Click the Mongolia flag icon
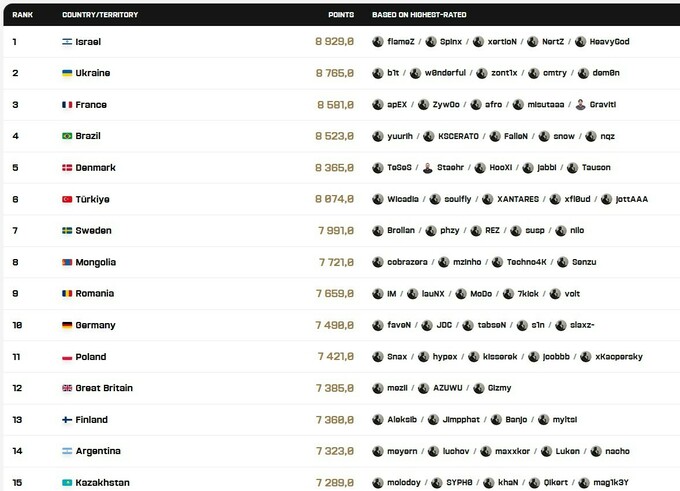Image resolution: width=680 pixels, height=491 pixels. (67, 262)
